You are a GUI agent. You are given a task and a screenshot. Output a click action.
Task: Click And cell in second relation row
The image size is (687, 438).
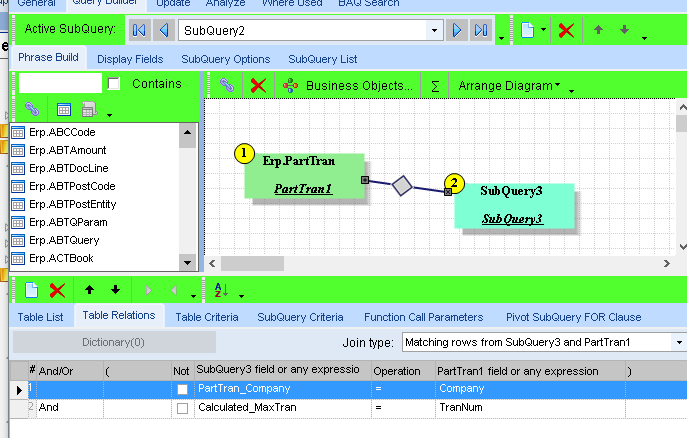coord(70,408)
